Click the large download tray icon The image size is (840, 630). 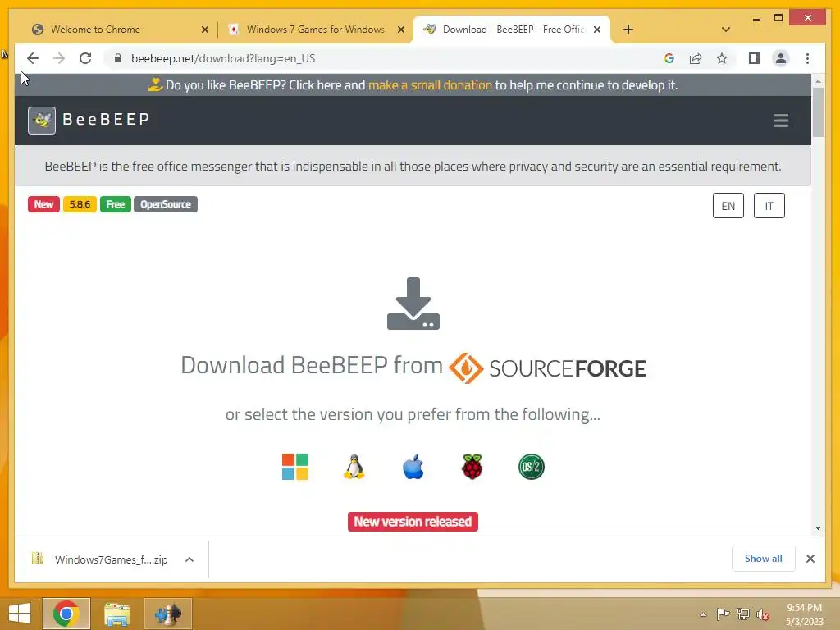[x=413, y=304]
